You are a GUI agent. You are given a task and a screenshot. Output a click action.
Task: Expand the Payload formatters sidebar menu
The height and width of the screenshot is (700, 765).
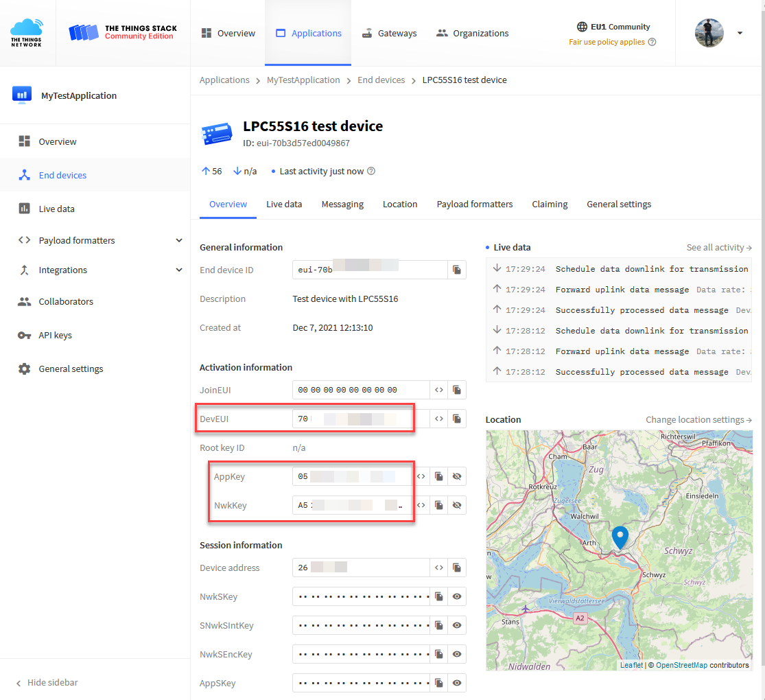pos(179,241)
